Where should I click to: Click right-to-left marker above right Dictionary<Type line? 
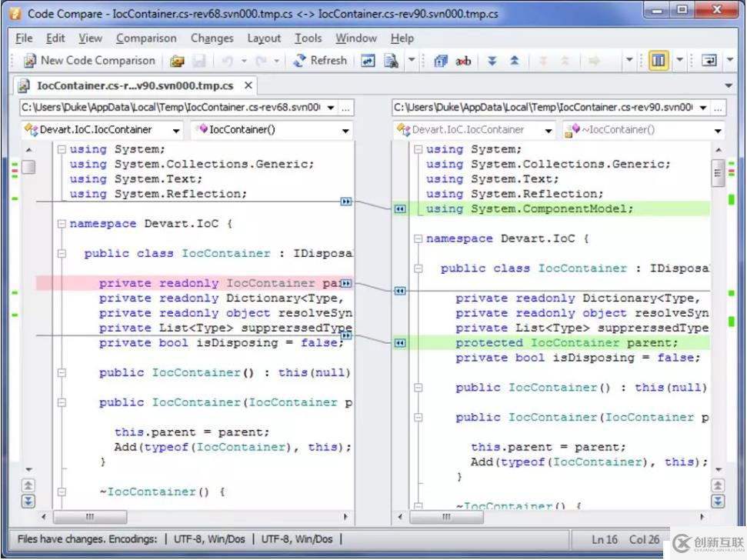click(400, 291)
